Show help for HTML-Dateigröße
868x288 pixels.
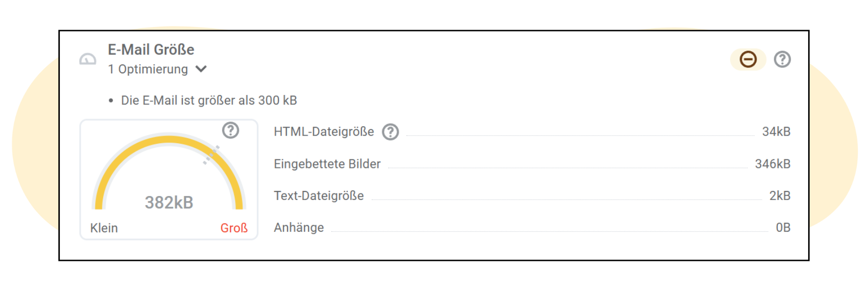[x=390, y=132]
